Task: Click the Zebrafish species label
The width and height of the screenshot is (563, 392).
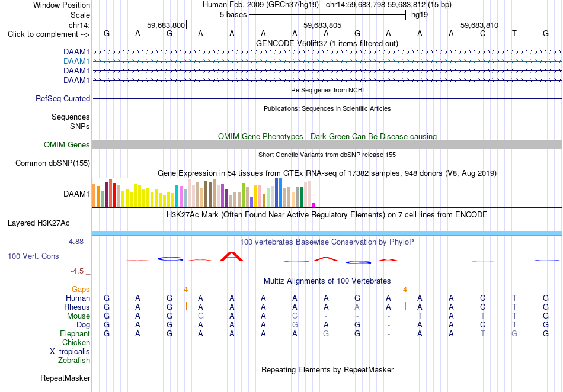Action: click(74, 361)
